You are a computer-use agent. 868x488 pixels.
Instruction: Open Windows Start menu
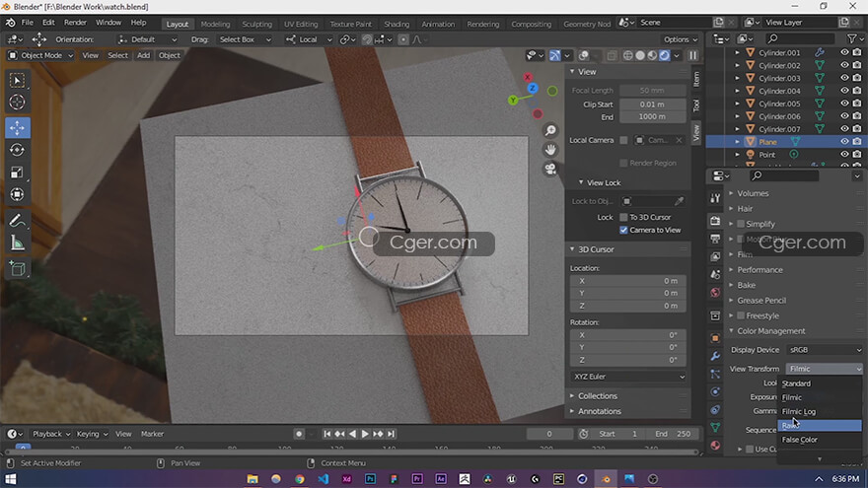[11, 479]
